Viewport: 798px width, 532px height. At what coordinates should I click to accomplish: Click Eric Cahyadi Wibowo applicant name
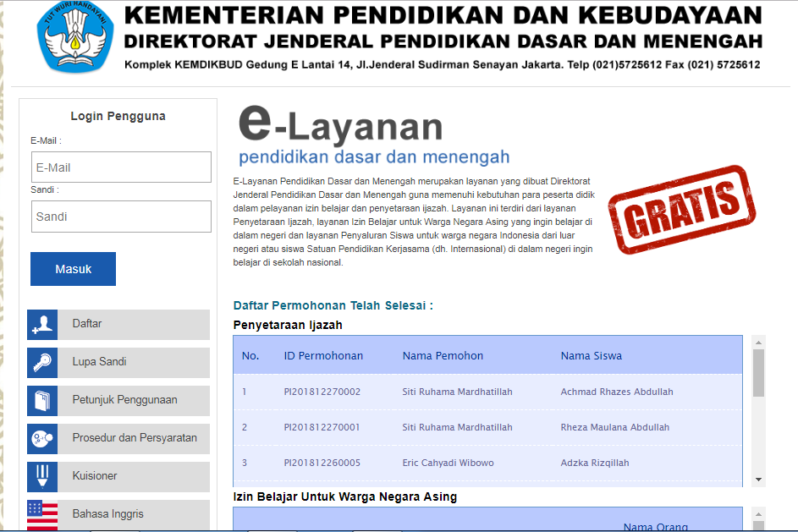[448, 463]
